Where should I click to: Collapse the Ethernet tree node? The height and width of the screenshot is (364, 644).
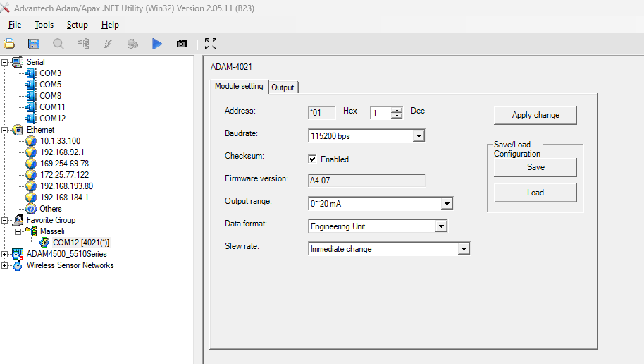(x=4, y=131)
